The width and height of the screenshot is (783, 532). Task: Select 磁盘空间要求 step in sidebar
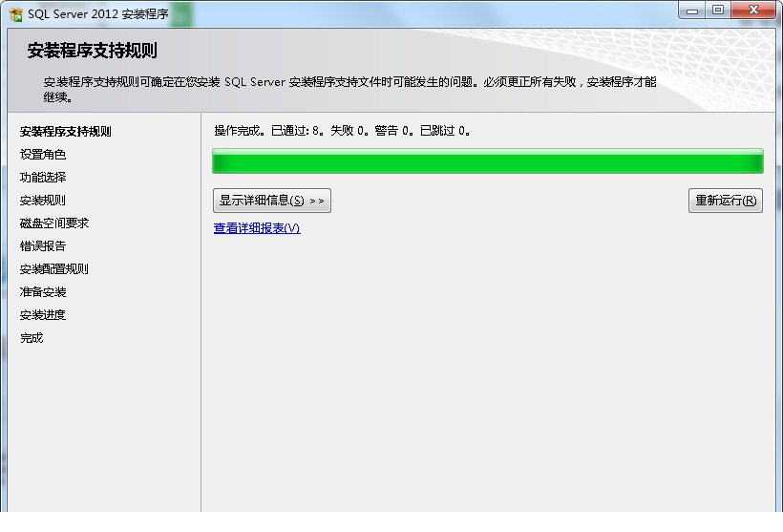pyautogui.click(x=54, y=223)
